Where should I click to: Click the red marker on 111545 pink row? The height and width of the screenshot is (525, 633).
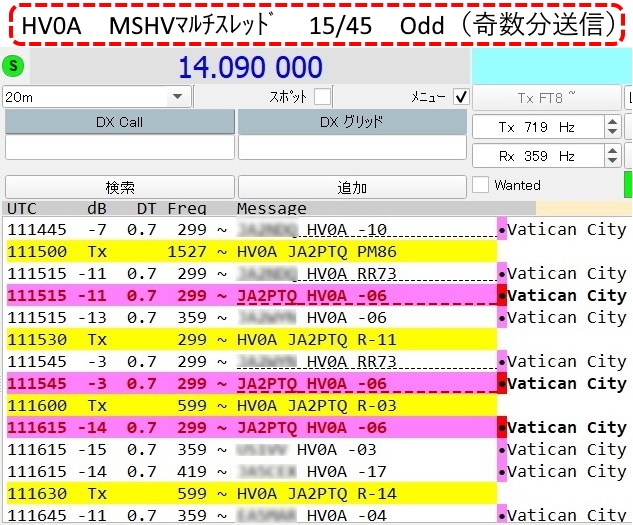pos(502,384)
